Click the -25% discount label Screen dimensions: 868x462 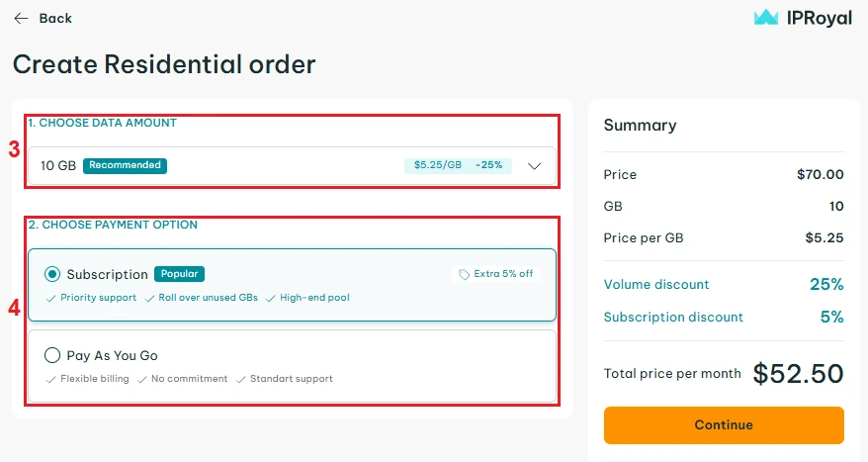(x=488, y=165)
